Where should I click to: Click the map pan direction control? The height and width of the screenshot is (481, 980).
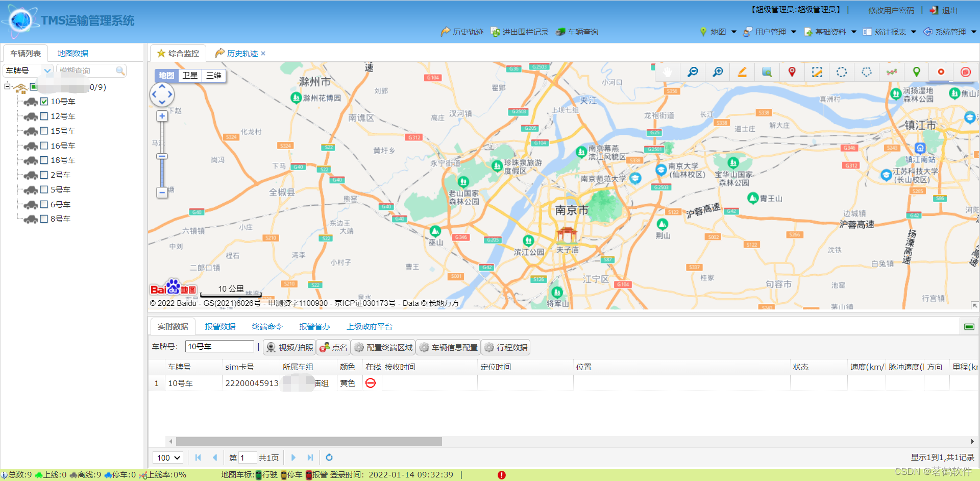pyautogui.click(x=162, y=94)
